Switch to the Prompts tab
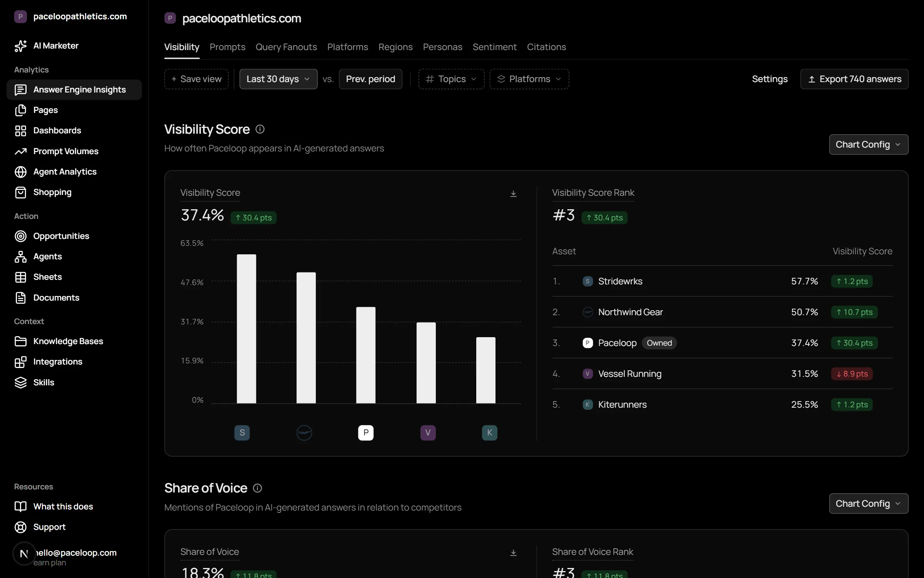924x578 pixels. pos(228,47)
